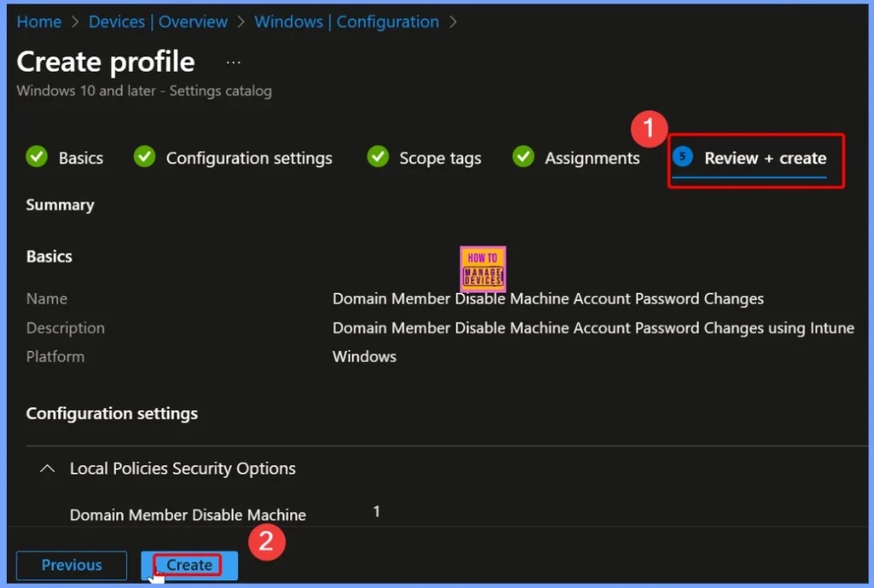Open the Configuration settings tab

coord(248,159)
